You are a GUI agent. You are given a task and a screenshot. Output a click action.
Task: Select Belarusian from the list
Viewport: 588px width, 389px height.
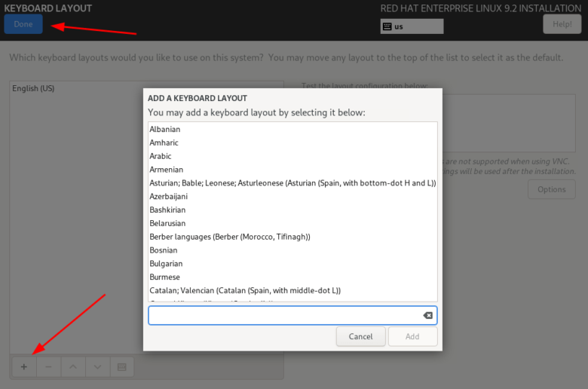(292, 224)
